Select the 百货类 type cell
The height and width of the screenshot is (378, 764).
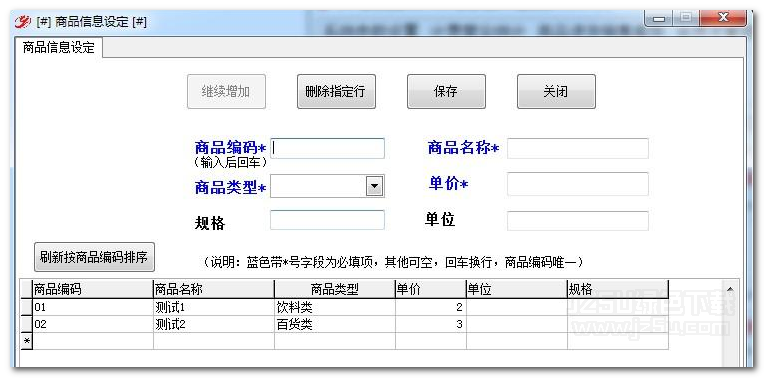pyautogui.click(x=335, y=324)
